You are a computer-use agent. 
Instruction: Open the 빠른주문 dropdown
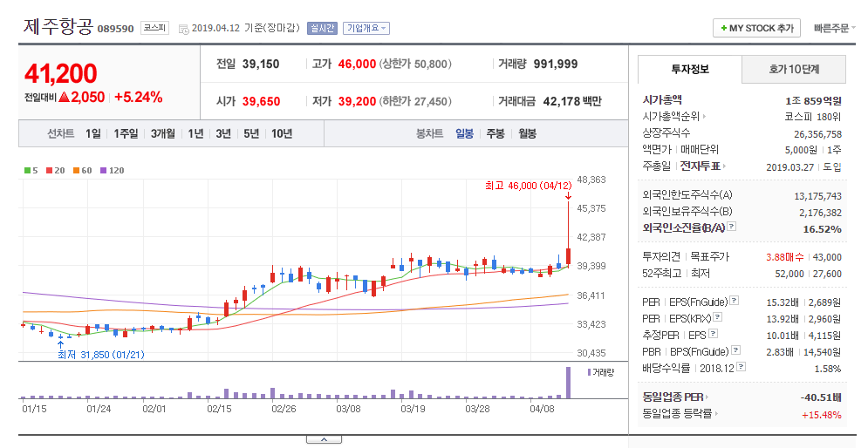834,28
